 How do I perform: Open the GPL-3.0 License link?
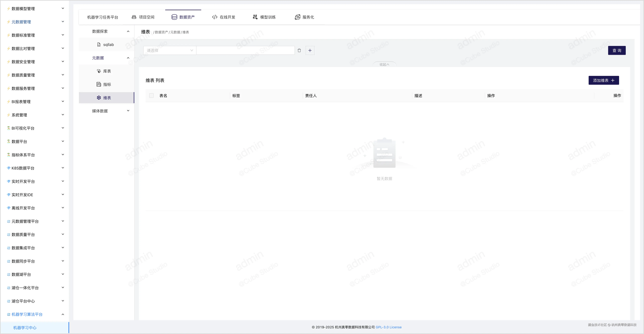(388, 327)
